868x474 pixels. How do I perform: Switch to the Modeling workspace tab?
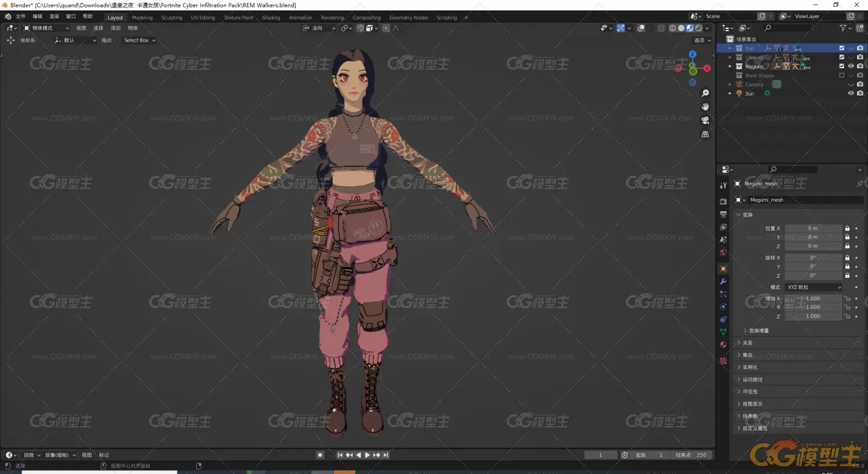[142, 17]
